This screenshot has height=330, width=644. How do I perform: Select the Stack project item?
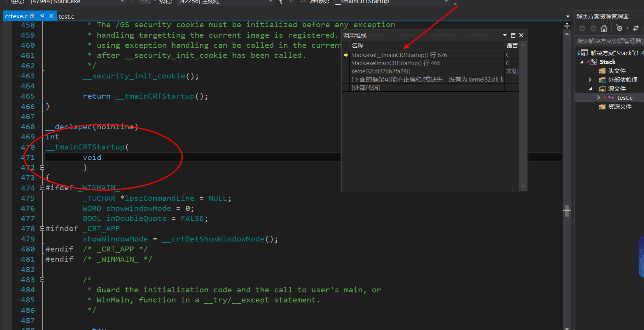coord(607,62)
